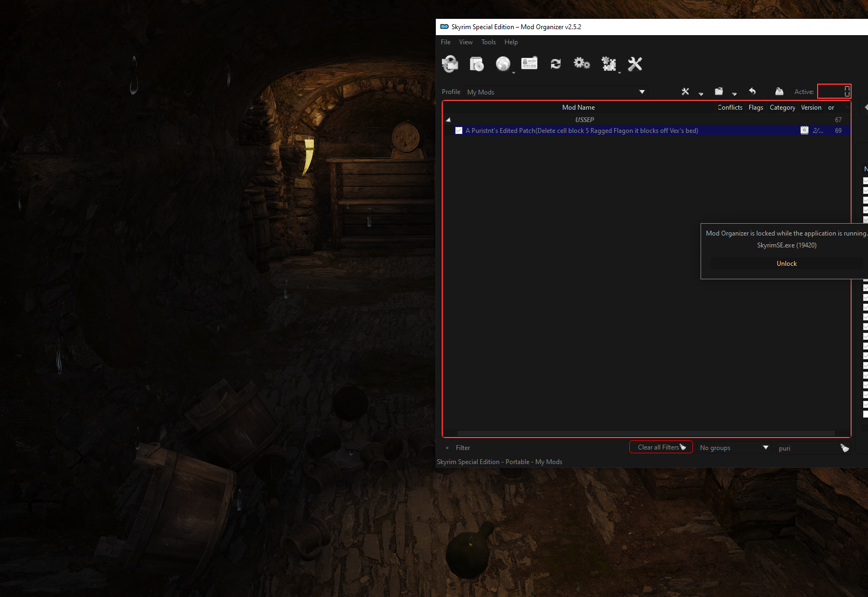Viewport: 868px width, 597px height.
Task: Sort by the Version column header
Action: 811,108
